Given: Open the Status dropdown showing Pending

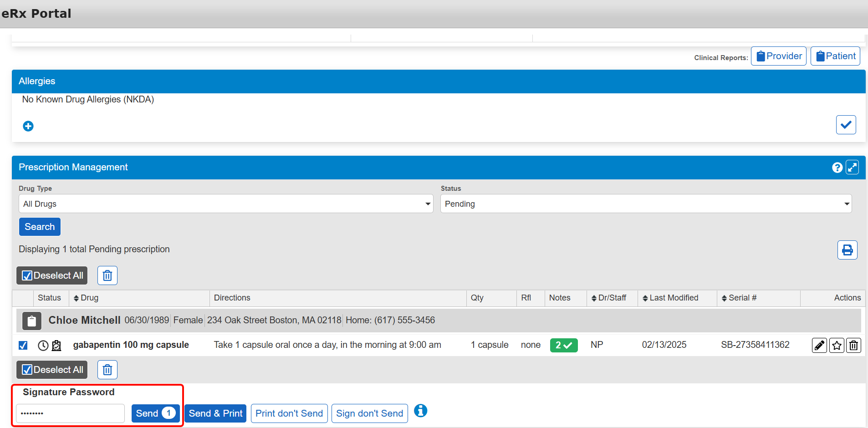Looking at the screenshot, I should 645,204.
